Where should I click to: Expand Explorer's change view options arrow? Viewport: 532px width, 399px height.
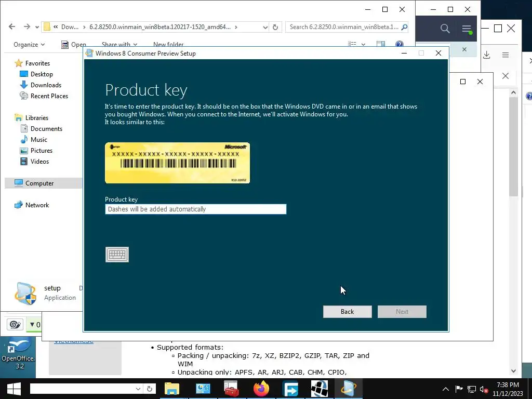[363, 45]
